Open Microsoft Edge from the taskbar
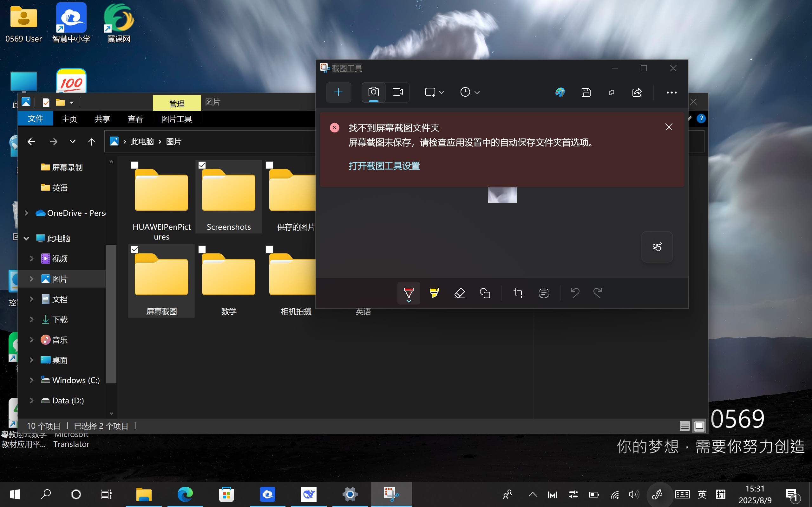 185,494
